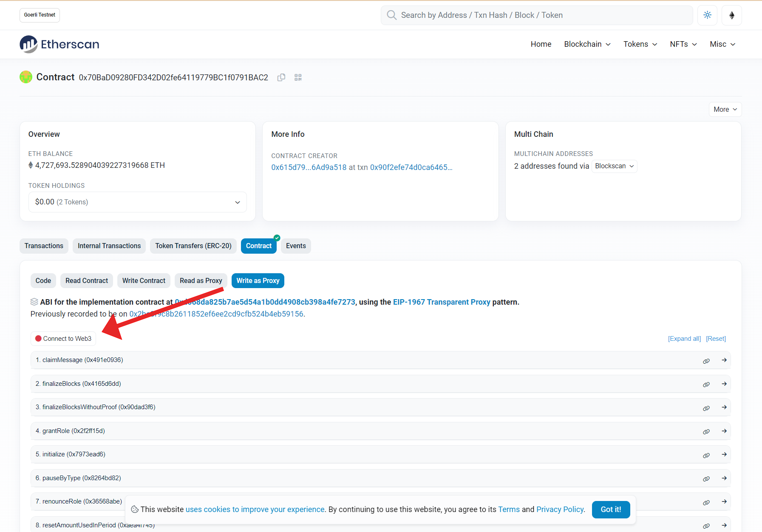Image resolution: width=762 pixels, height=532 pixels.
Task: Open the More dropdown menu
Action: click(x=725, y=110)
